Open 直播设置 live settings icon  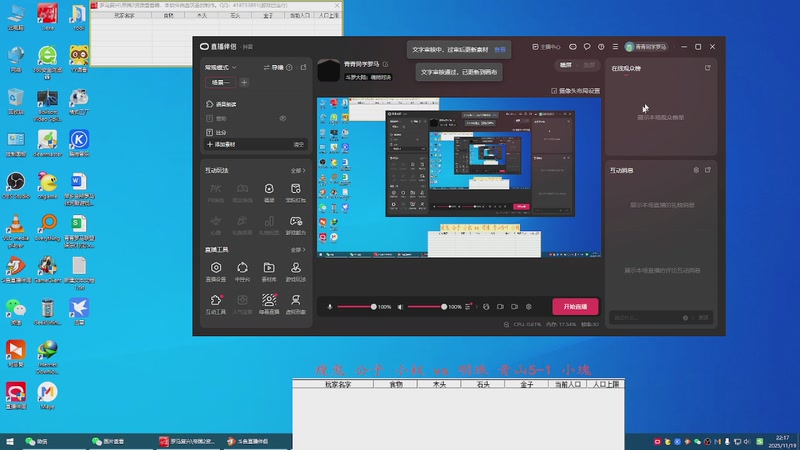pos(216,271)
